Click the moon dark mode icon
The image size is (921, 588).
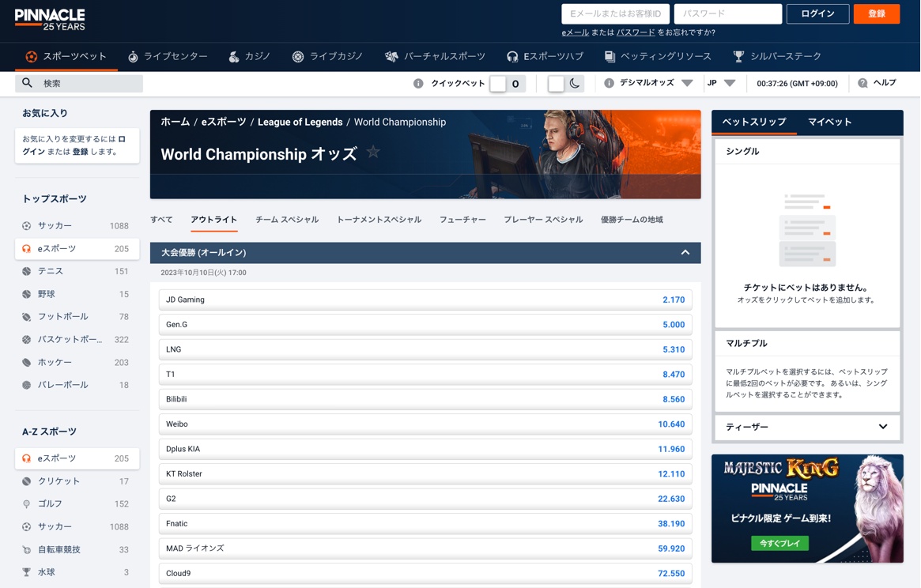575,84
